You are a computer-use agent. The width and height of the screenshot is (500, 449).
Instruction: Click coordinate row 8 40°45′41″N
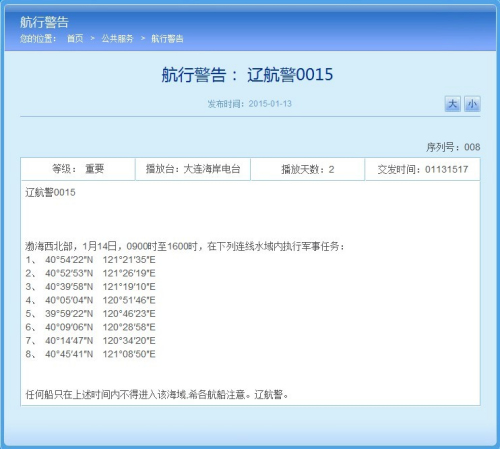coord(90,354)
